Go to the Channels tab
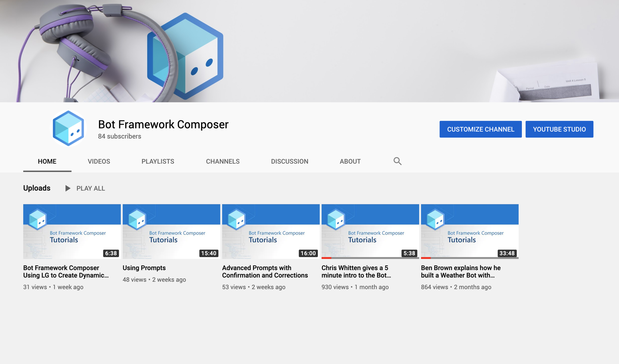This screenshot has width=619, height=364. tap(223, 161)
